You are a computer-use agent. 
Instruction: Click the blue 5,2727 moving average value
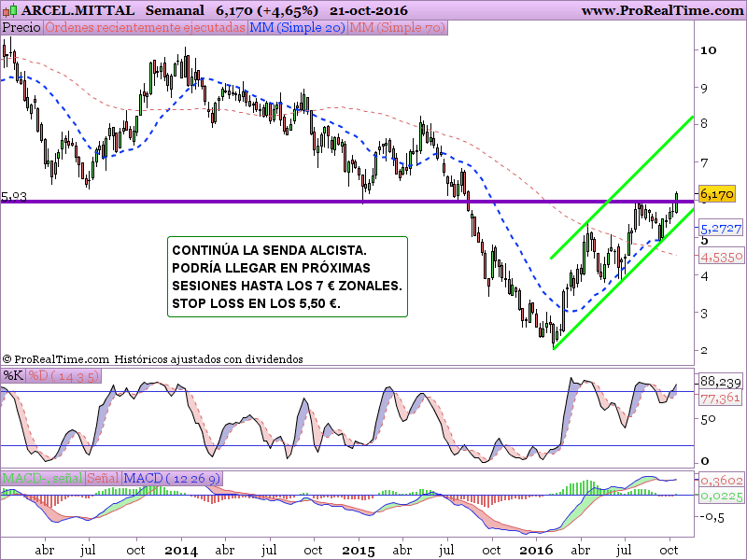pyautogui.click(x=721, y=229)
